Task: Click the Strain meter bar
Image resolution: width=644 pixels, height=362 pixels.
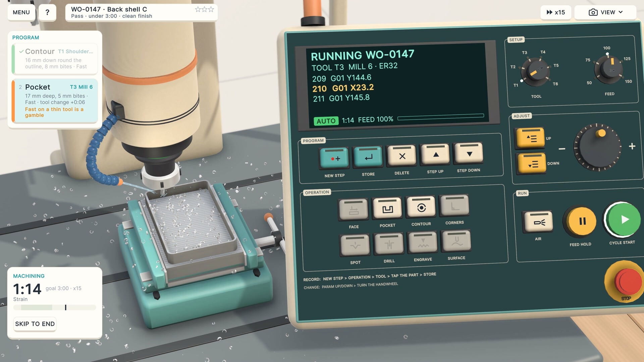Action: pyautogui.click(x=55, y=307)
